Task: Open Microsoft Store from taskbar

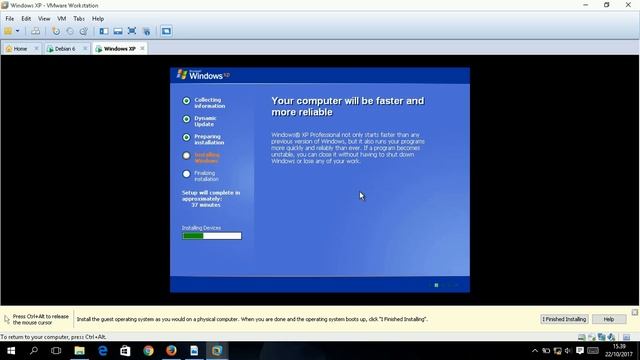Action: 125,351
